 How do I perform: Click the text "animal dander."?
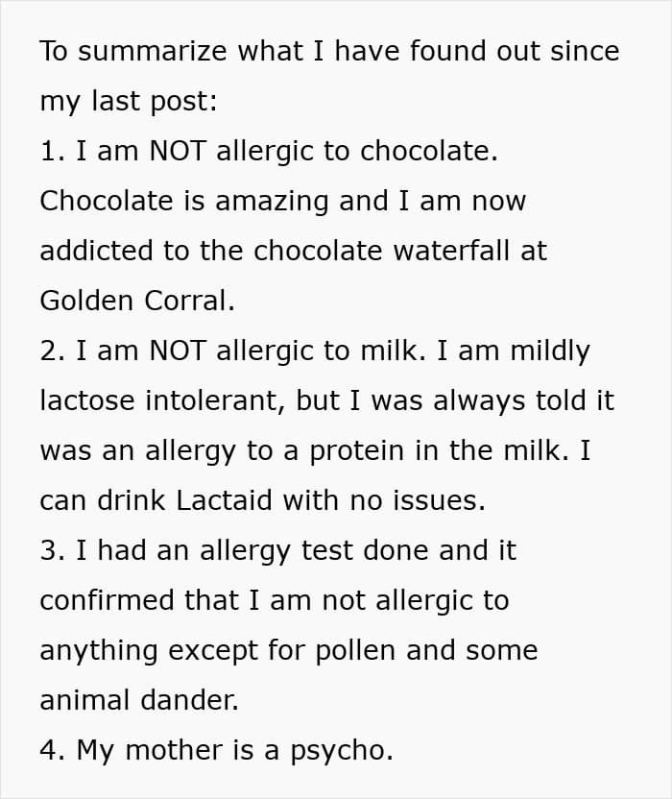[x=138, y=700]
